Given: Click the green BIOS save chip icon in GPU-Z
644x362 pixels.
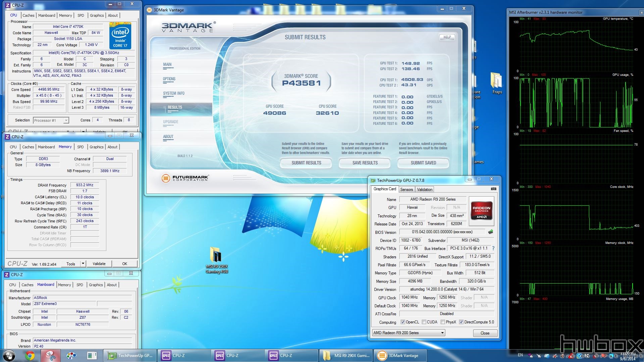Looking at the screenshot, I should (x=491, y=232).
